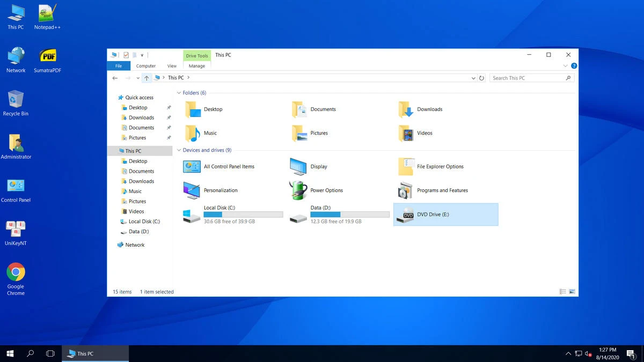
Task: Select the Network icon on the desktop
Action: coord(16,60)
